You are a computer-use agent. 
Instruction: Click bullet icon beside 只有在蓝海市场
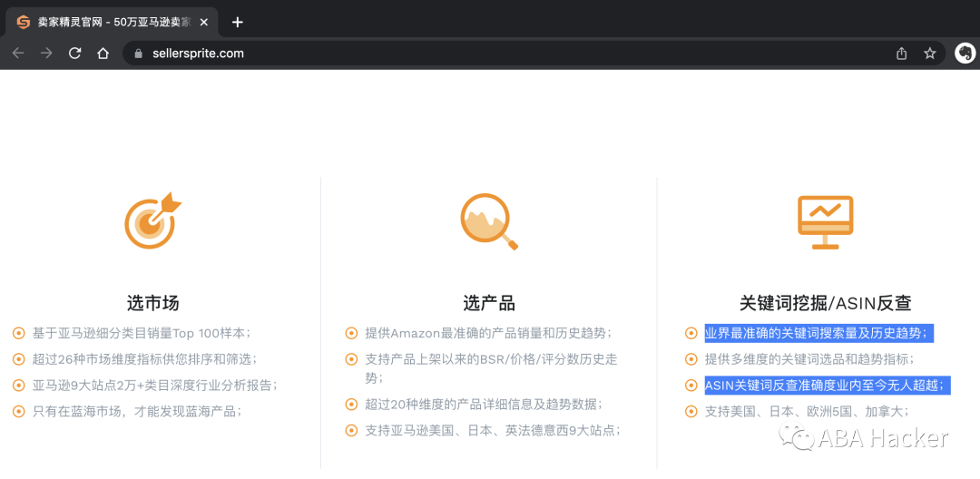coord(18,411)
